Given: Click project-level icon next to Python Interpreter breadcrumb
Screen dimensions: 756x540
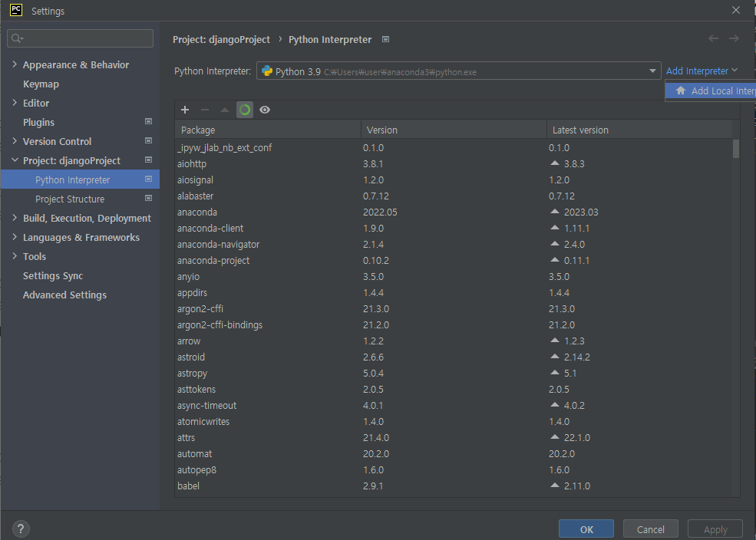Looking at the screenshot, I should click(386, 39).
